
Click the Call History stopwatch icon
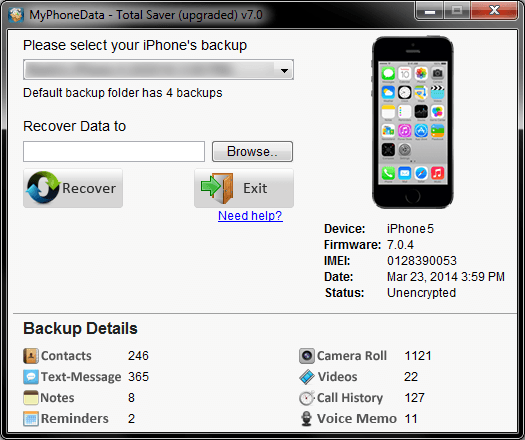307,398
